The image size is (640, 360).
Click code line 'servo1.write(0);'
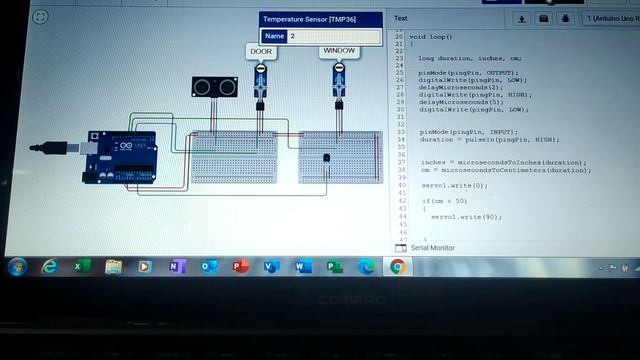tap(454, 185)
